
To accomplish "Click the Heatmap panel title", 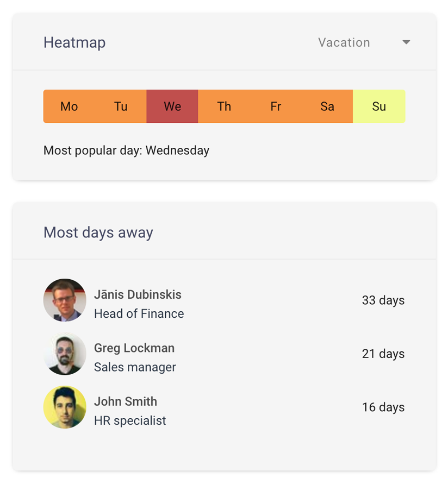I will pos(74,42).
